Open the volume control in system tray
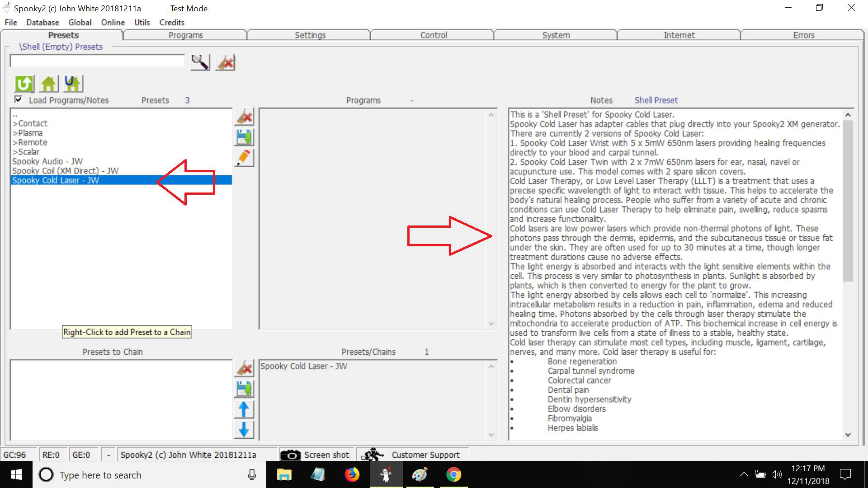The image size is (868, 488). pos(776,474)
